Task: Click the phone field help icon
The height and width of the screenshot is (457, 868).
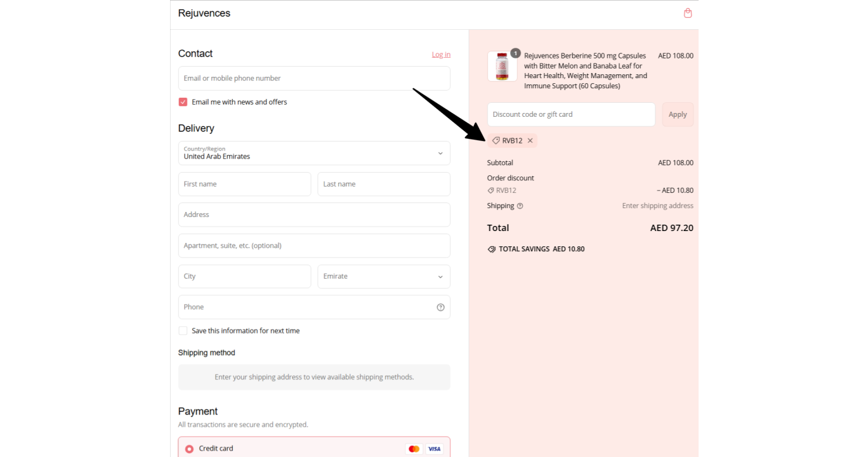Action: [x=440, y=307]
